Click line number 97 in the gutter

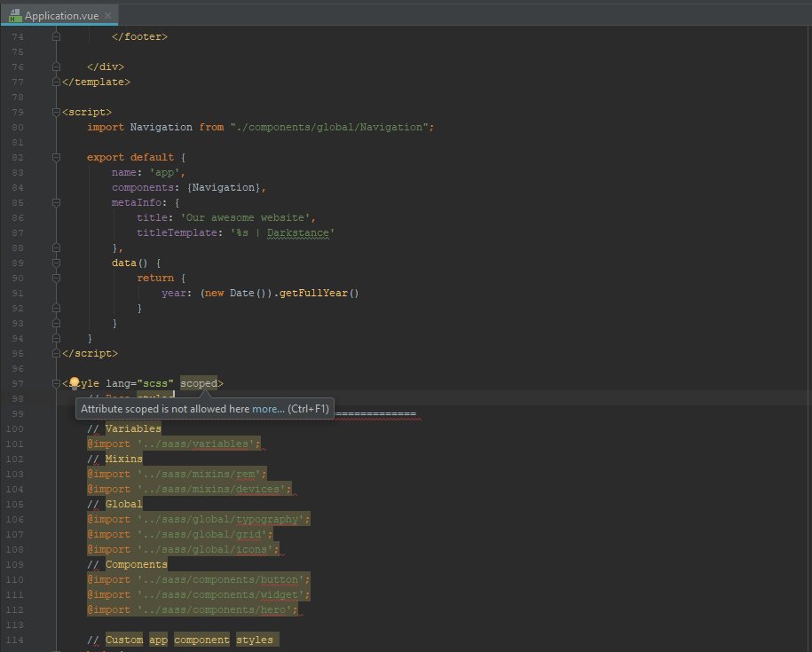18,383
